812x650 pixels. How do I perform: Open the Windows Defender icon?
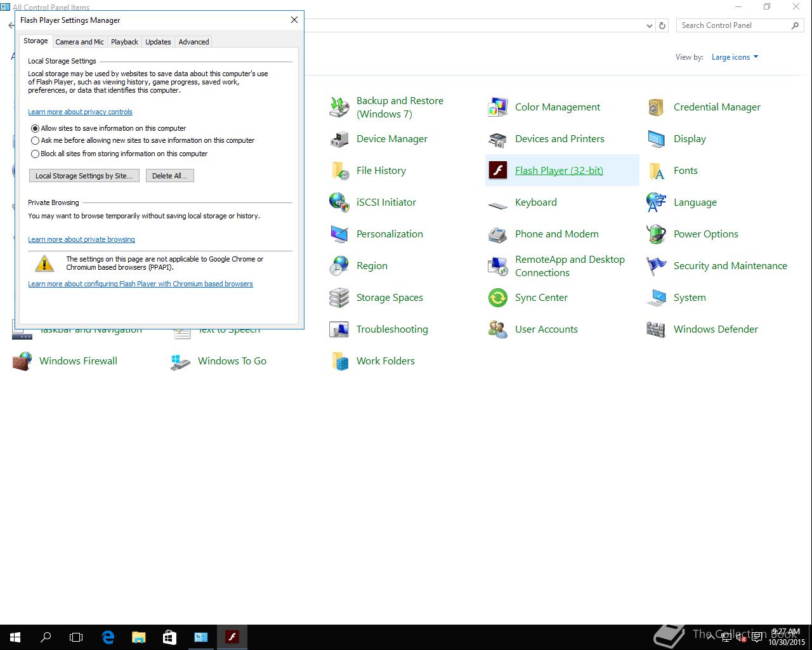[657, 329]
